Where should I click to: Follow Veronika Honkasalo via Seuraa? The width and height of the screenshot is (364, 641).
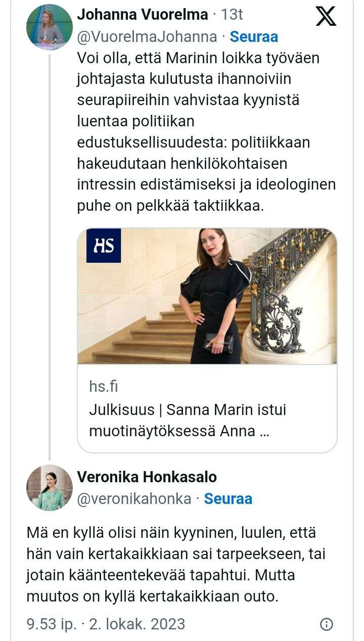tap(228, 499)
